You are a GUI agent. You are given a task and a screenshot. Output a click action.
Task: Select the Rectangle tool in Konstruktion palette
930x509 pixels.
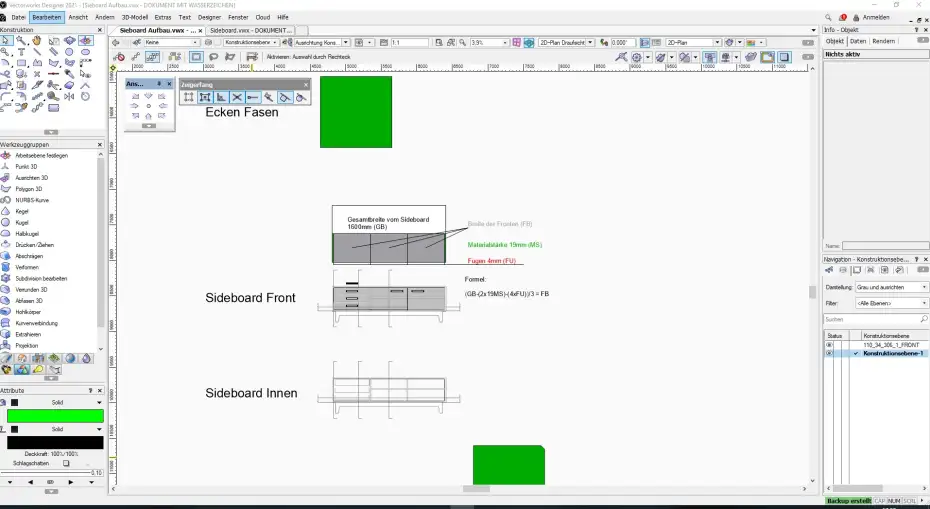21,63
